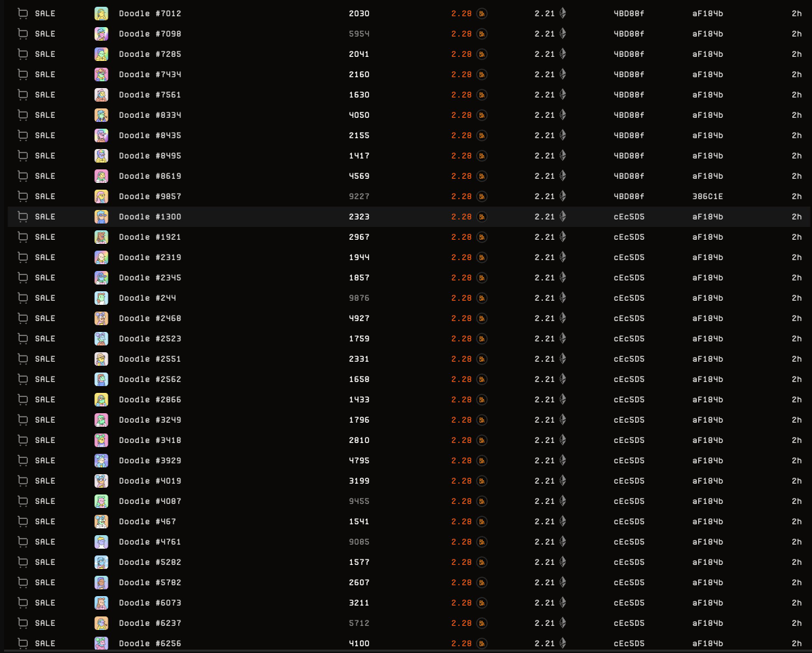Open buyer address aF184b on the Doodle #6237 row
This screenshot has height=653, width=812.
(708, 623)
